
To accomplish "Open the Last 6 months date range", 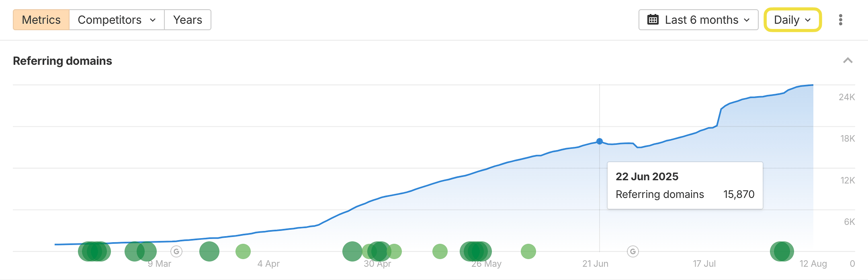I will pyautogui.click(x=698, y=20).
